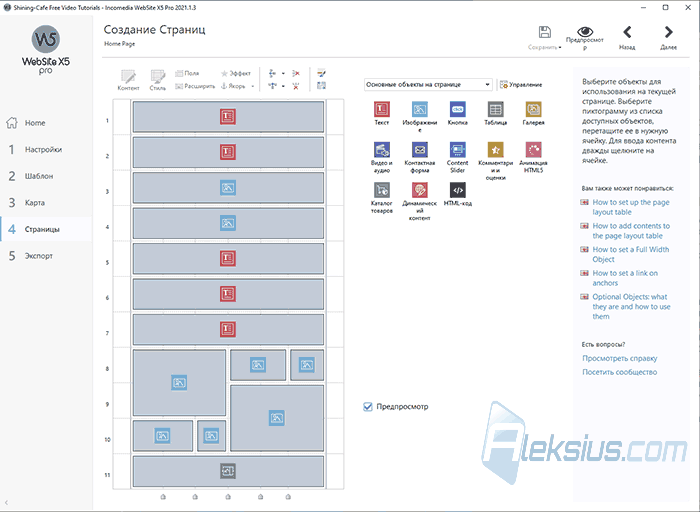Toggle the Предпросмотр checkbox

pos(368,407)
